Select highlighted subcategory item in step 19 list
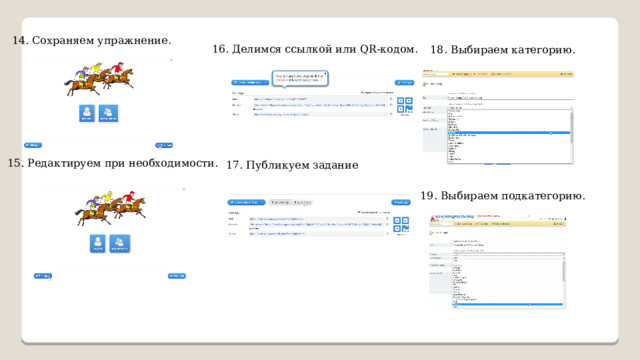Image resolution: width=640 pixels, height=360 pixels. point(508,304)
